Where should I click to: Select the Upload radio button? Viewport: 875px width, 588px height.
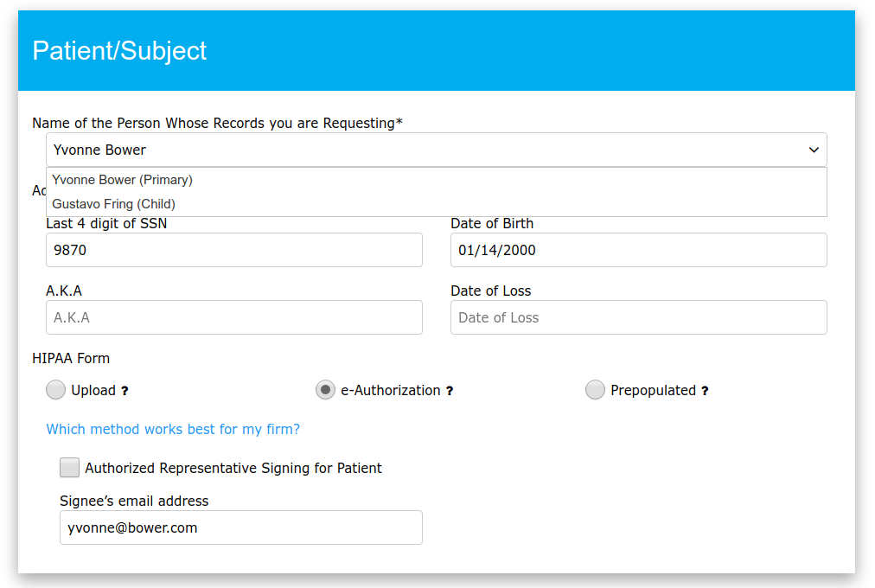click(x=55, y=389)
